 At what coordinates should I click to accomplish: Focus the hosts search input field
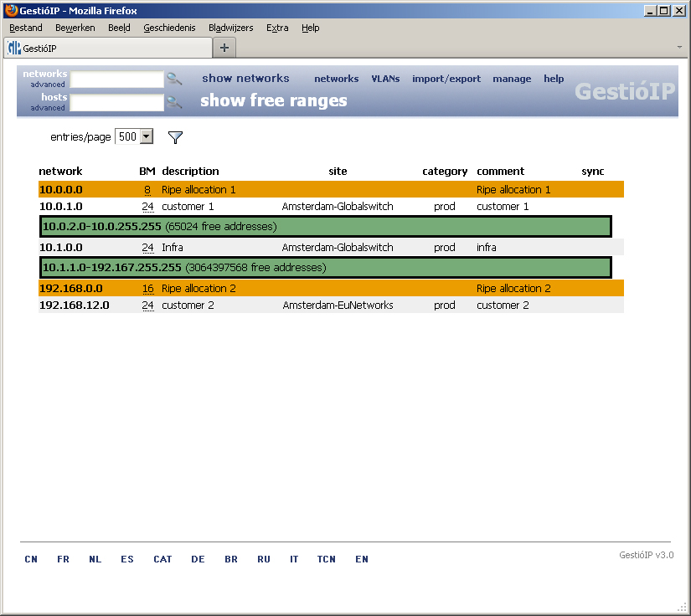click(117, 103)
